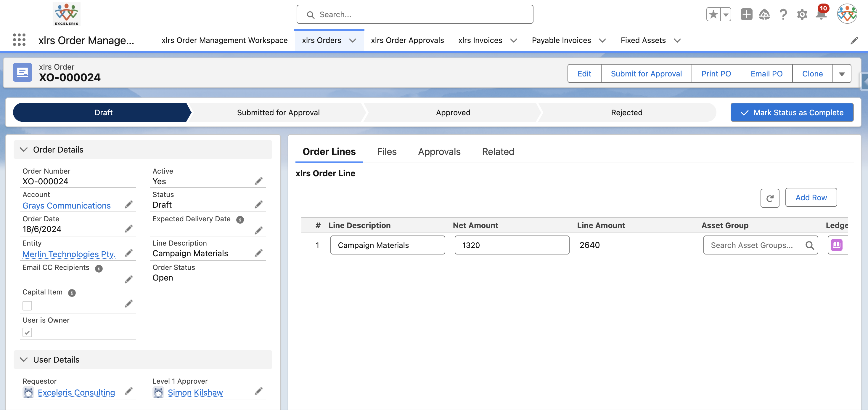Click the global actions plus icon

pos(746,15)
